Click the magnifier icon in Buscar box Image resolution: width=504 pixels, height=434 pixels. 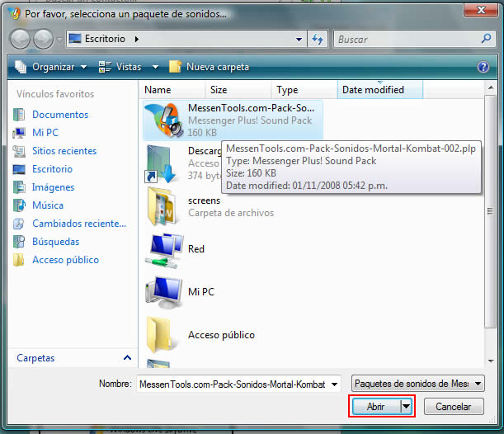(x=486, y=39)
